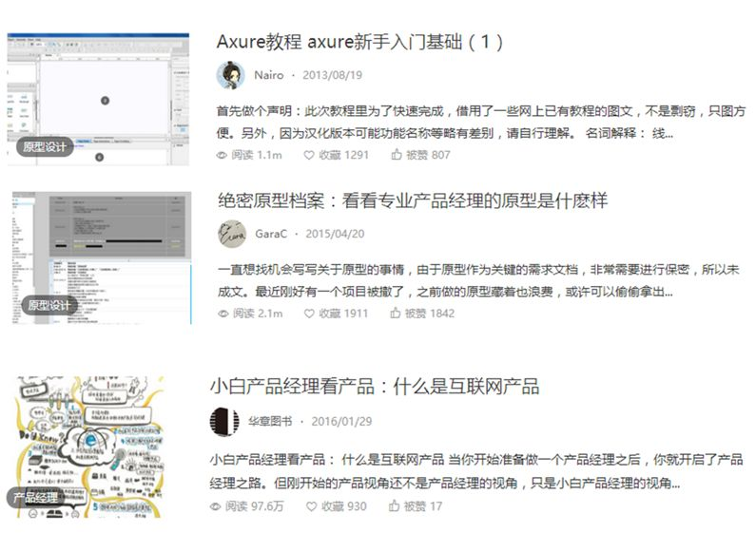Viewport: 756px width, 533px height.
Task: Select the 原型设计 tag on the 绝密原型档案 thumbnail
Action: [x=49, y=306]
